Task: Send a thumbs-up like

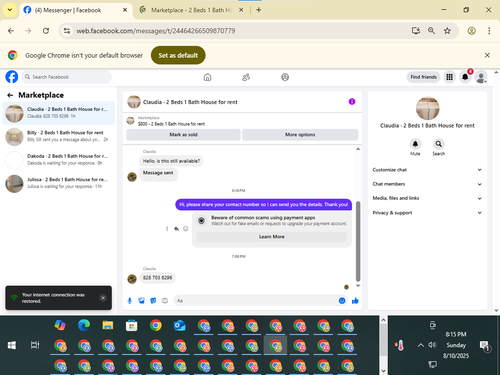Action: click(x=355, y=301)
